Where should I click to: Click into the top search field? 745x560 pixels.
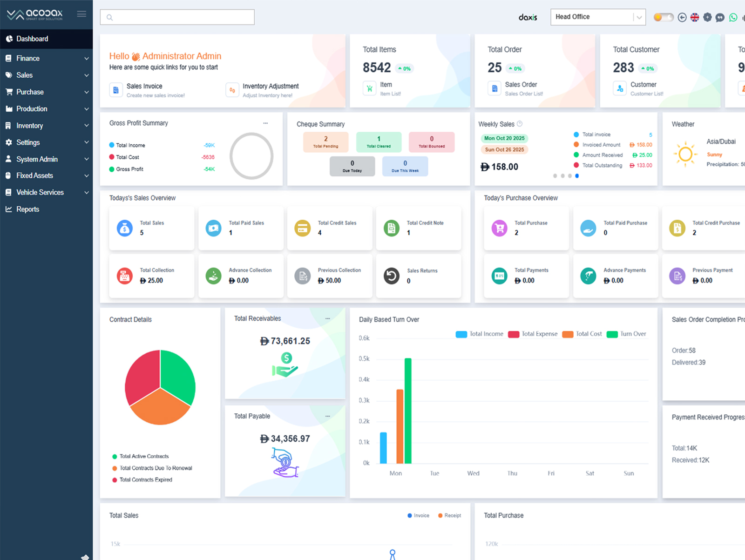[x=177, y=17]
